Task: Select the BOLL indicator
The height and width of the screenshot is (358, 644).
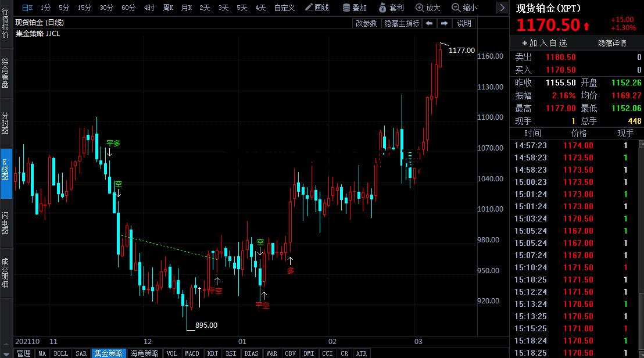Action: (61, 353)
